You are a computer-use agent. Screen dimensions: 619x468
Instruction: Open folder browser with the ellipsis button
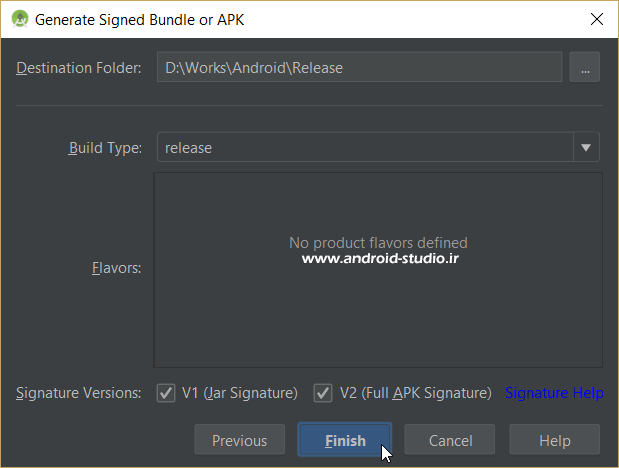tap(584, 68)
